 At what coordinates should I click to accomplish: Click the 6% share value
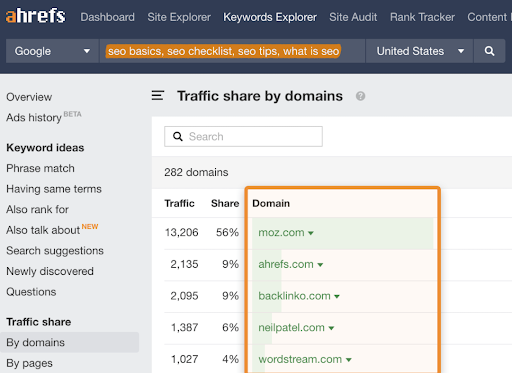(231, 327)
